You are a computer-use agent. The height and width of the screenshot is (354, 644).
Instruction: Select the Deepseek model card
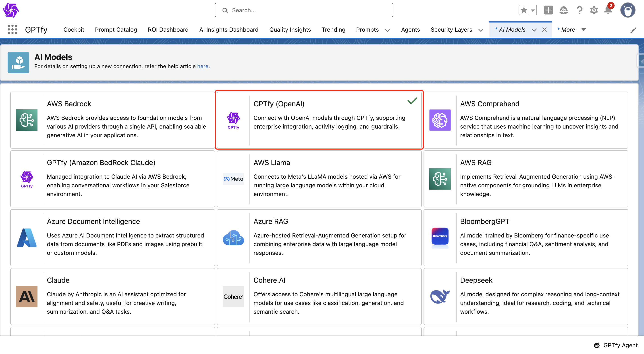[526, 296]
